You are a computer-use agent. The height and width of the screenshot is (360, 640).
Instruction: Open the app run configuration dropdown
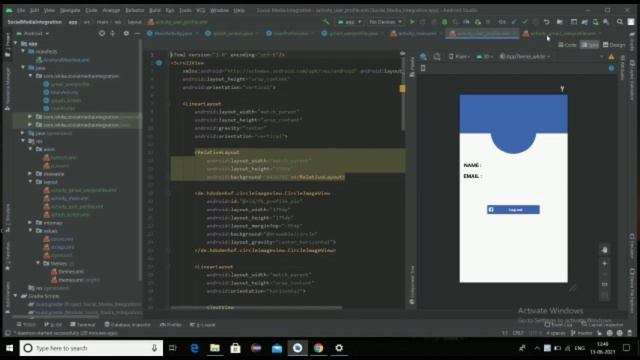click(x=349, y=22)
